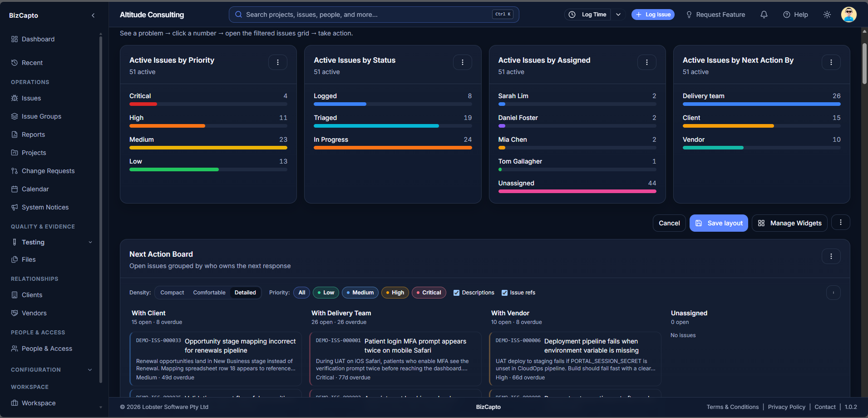Open the more options menu beside Manage Widgets
The width and height of the screenshot is (868, 418).
coord(841,222)
